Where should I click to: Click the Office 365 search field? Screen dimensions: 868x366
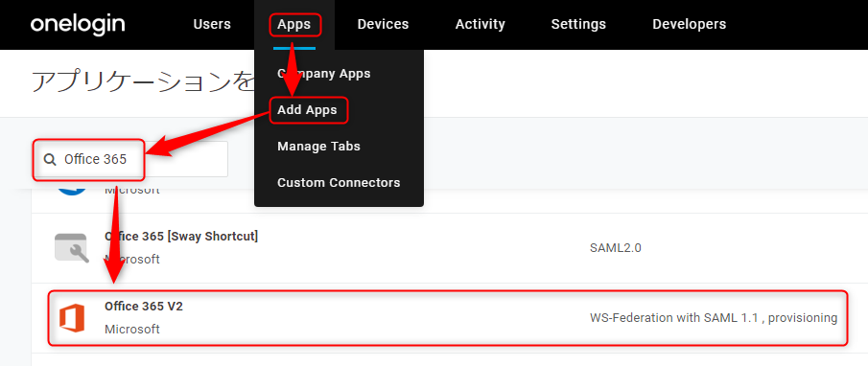[130, 159]
